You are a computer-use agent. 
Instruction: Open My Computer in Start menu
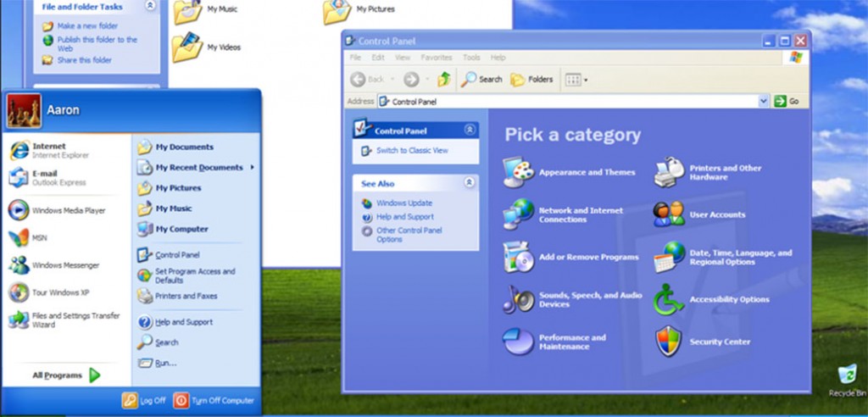click(x=173, y=229)
